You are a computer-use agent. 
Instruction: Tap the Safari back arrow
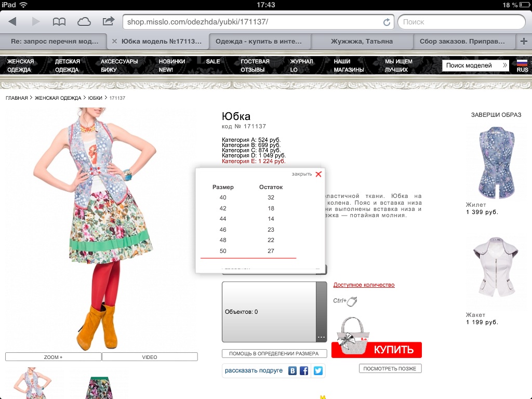(x=13, y=22)
